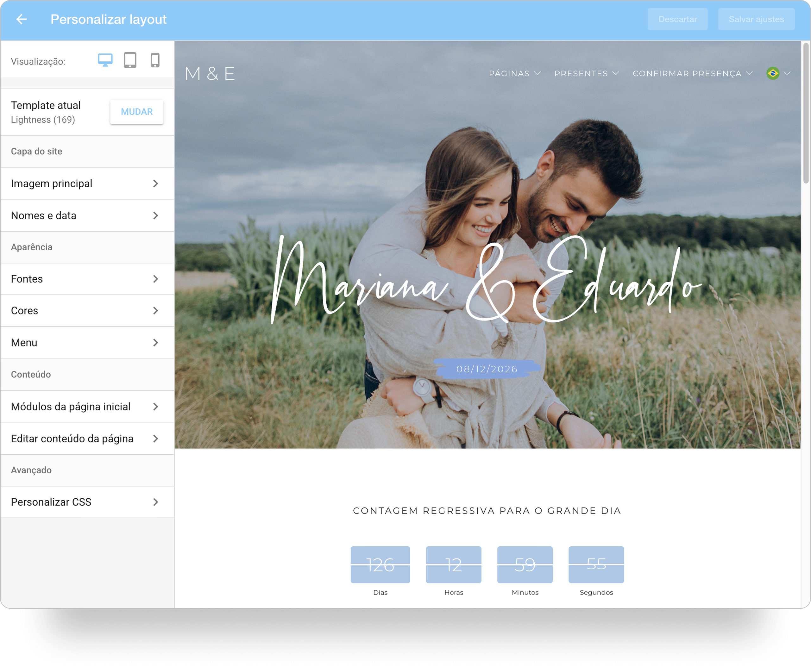The width and height of the screenshot is (811, 672).
Task: Open Cores settings
Action: click(87, 311)
